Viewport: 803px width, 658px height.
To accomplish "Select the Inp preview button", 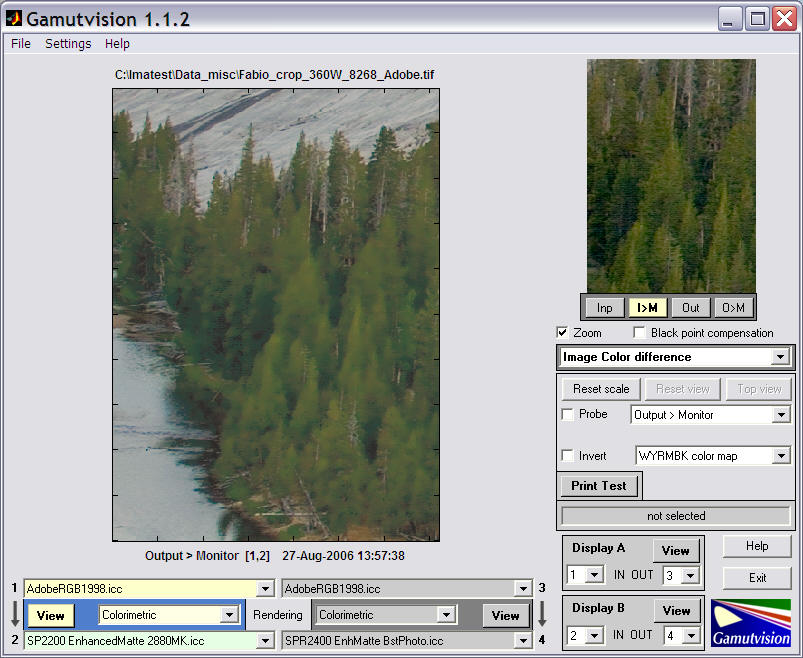I will tap(604, 308).
